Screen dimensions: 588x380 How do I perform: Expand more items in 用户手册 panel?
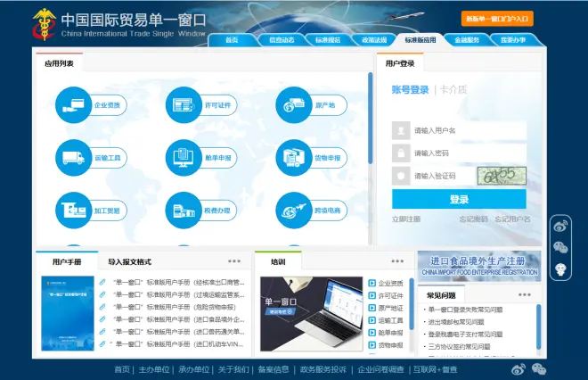pyautogui.click(x=234, y=261)
